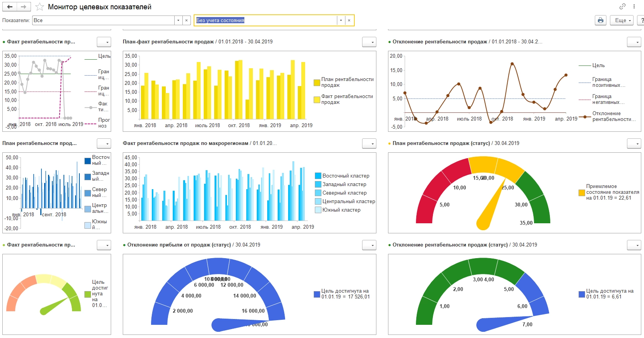Click the Восточный кластер legend swatch
Screen dimensions: 644x338
318,176
